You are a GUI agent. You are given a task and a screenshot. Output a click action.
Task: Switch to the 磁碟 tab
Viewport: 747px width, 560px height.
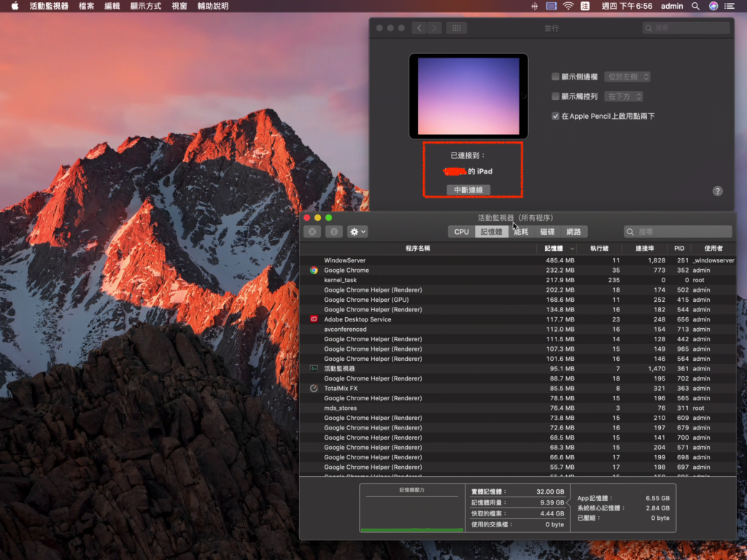[547, 231]
